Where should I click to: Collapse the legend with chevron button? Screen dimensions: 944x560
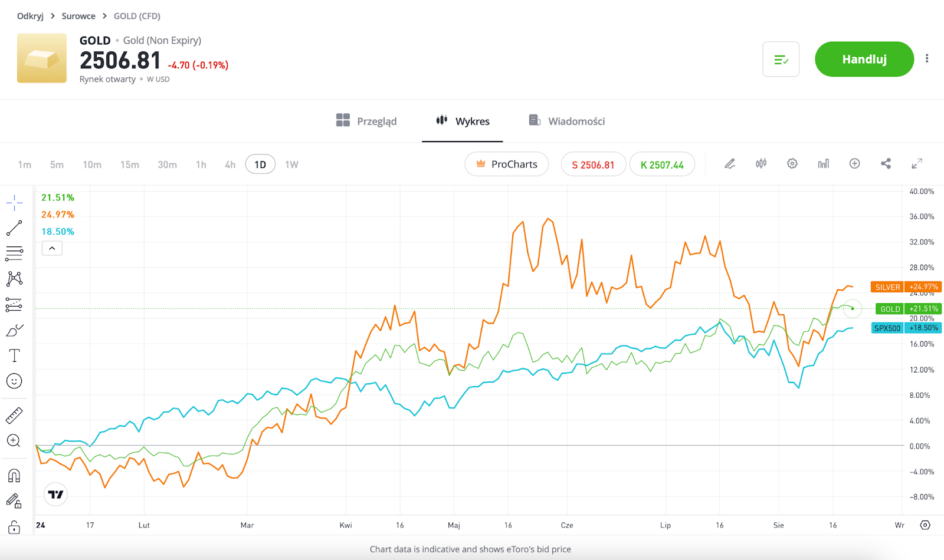[x=52, y=248]
